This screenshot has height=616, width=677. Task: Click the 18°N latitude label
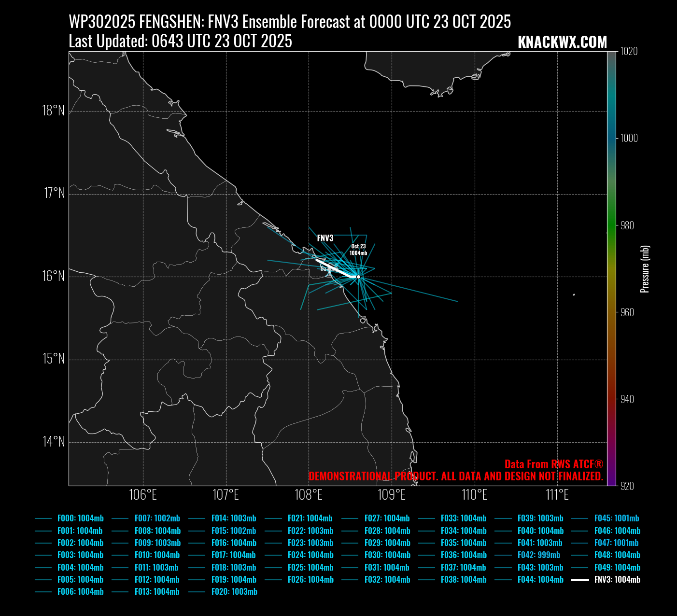coord(53,111)
